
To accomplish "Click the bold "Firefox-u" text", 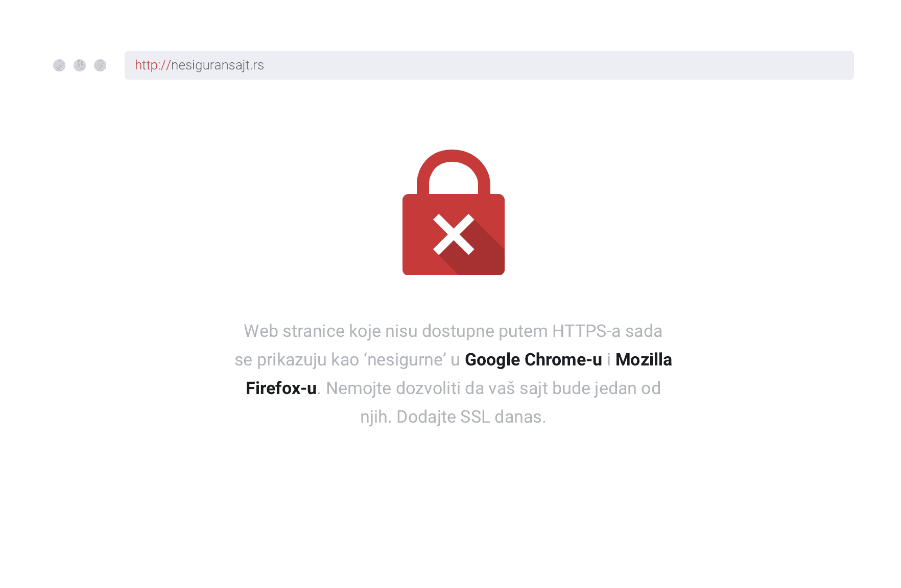I will [281, 388].
